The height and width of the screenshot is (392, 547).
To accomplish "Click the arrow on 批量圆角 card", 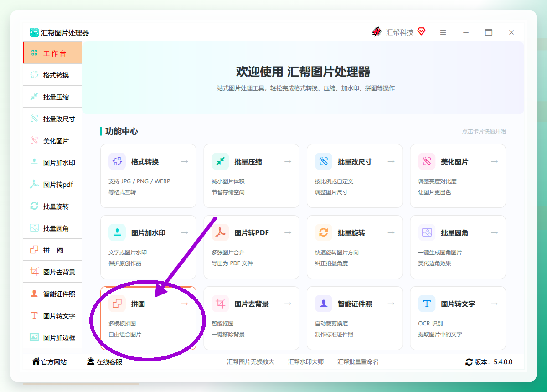I will coord(494,232).
